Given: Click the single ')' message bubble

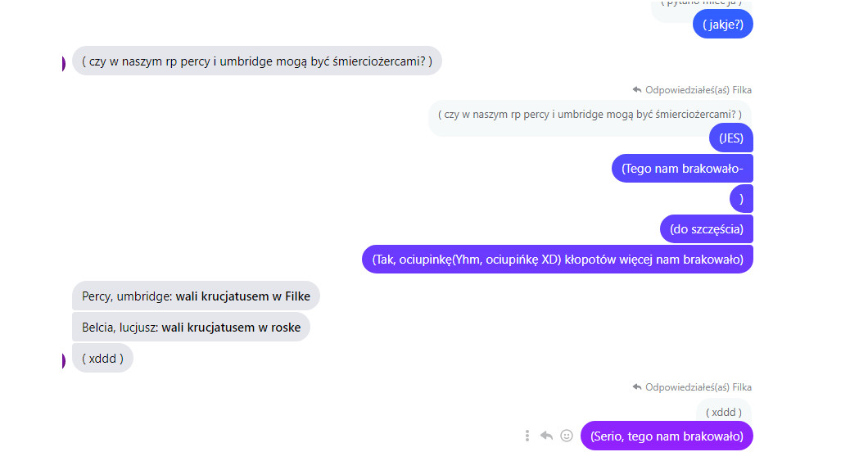Looking at the screenshot, I should point(741,199).
